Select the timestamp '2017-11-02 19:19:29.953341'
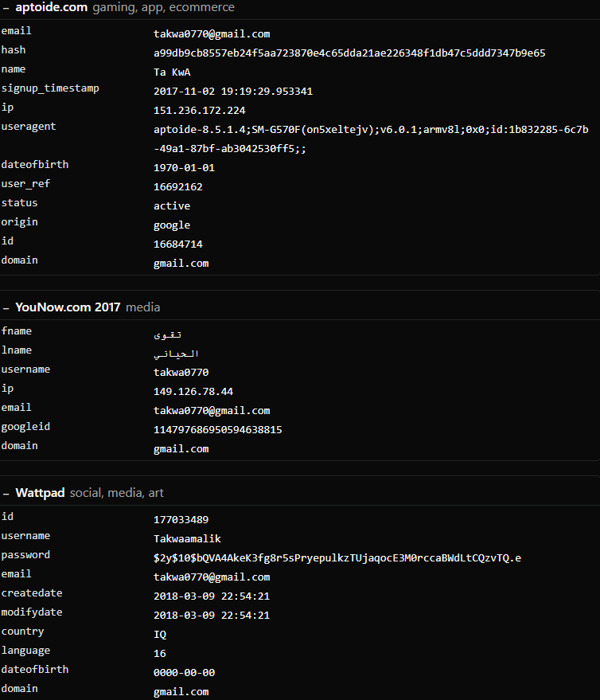Image resolution: width=600 pixels, height=700 pixels. click(x=233, y=92)
